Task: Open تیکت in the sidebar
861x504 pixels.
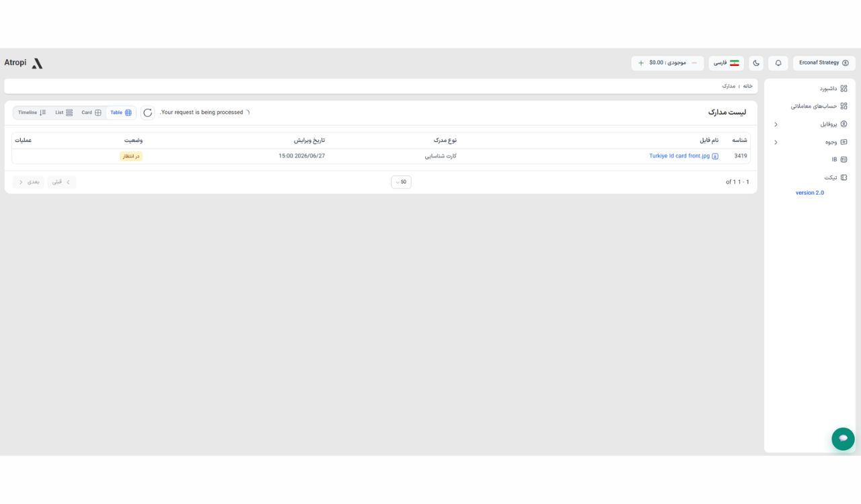Action: (x=835, y=177)
